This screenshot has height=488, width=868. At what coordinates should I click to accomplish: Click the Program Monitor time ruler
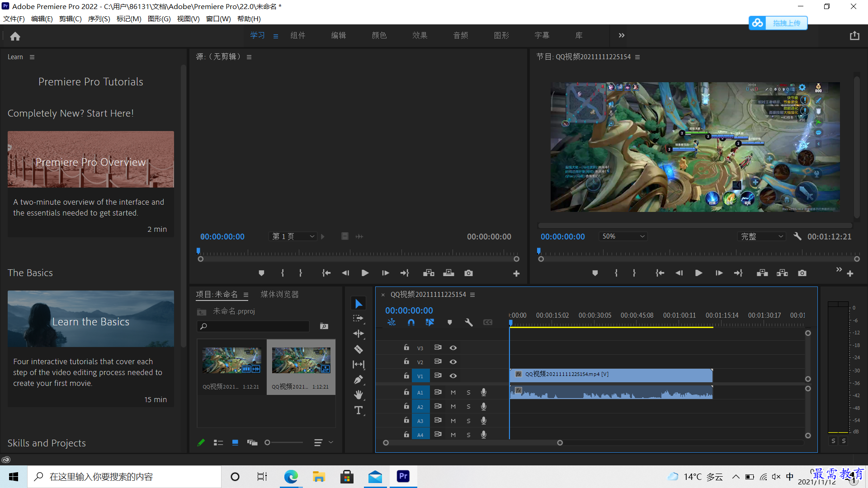click(x=698, y=252)
